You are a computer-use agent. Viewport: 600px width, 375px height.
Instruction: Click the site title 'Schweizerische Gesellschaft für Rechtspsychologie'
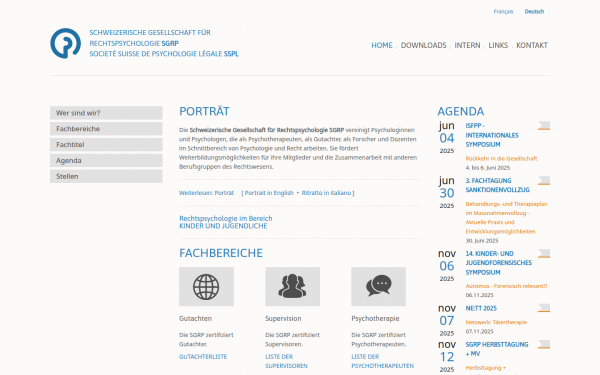150,38
